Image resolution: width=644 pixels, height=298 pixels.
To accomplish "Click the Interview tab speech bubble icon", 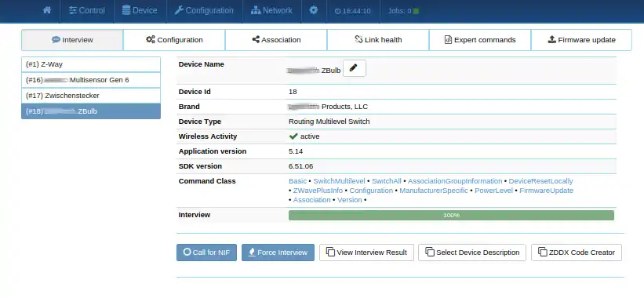I will [x=56, y=40].
